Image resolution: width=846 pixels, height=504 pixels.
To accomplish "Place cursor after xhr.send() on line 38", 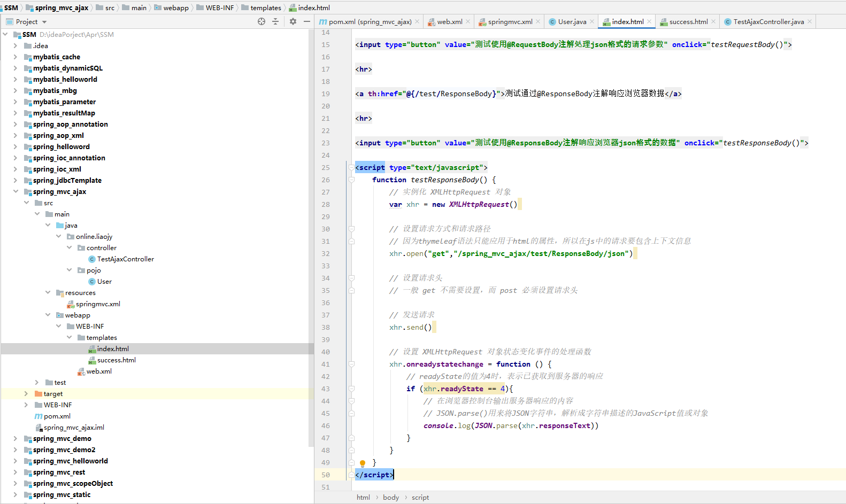I will tap(432, 327).
